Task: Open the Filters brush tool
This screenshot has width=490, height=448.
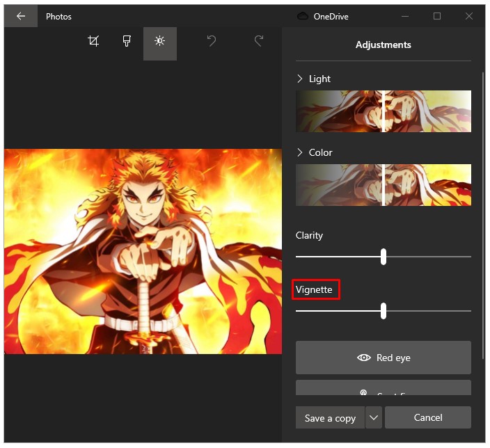Action: (x=127, y=41)
